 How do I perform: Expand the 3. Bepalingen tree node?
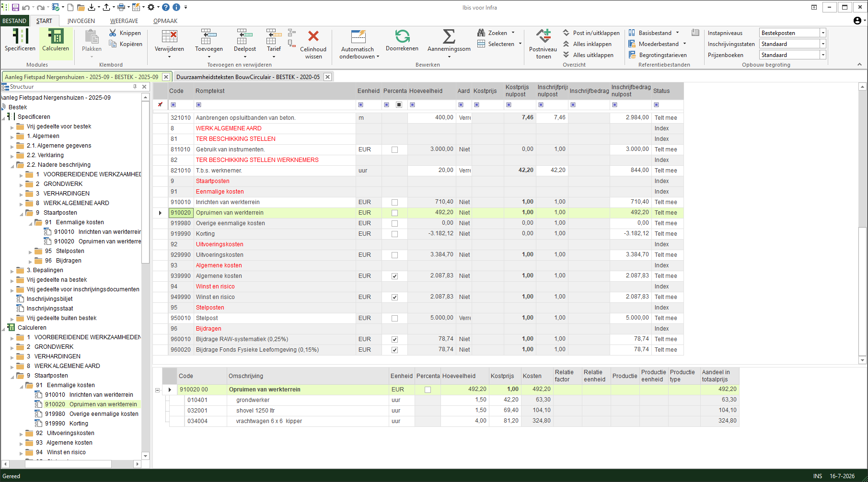tap(12, 271)
